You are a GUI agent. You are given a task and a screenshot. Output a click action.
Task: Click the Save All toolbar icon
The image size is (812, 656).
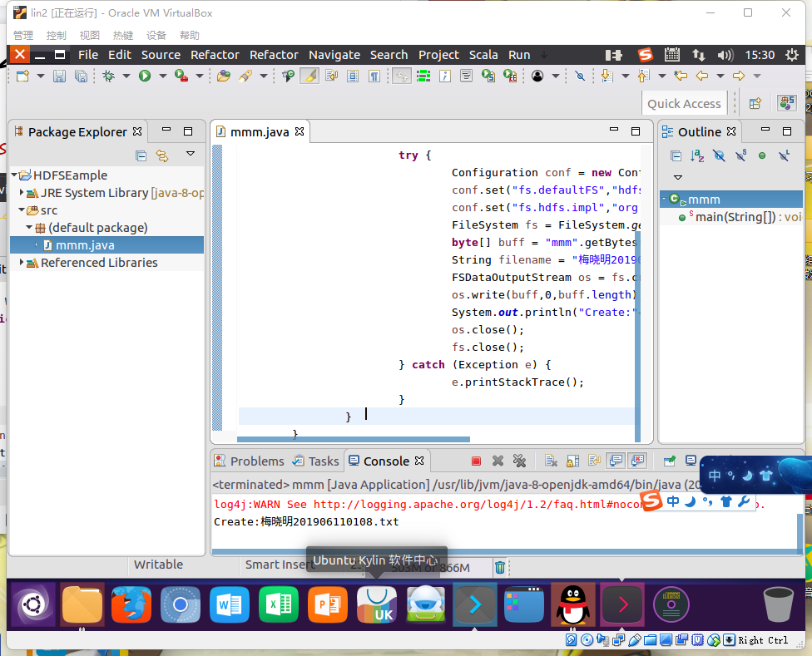point(82,76)
